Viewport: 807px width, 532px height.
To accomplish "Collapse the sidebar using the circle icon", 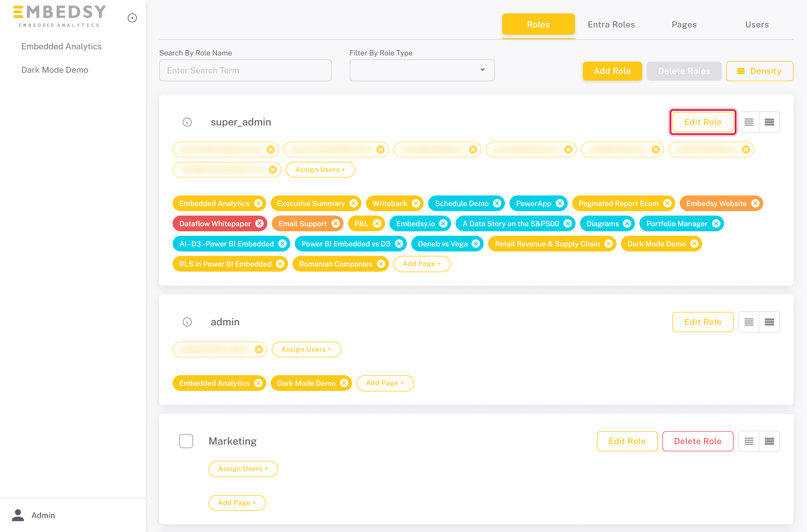I will tap(132, 18).
